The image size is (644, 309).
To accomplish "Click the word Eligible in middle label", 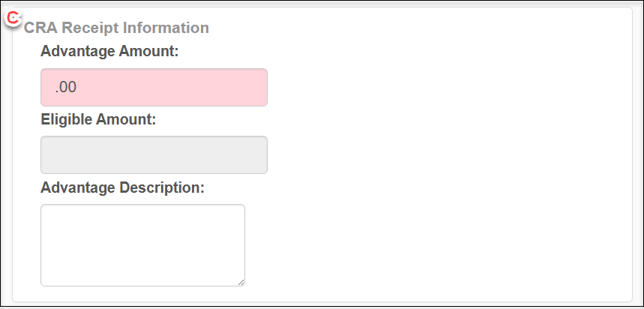I will click(x=67, y=119).
